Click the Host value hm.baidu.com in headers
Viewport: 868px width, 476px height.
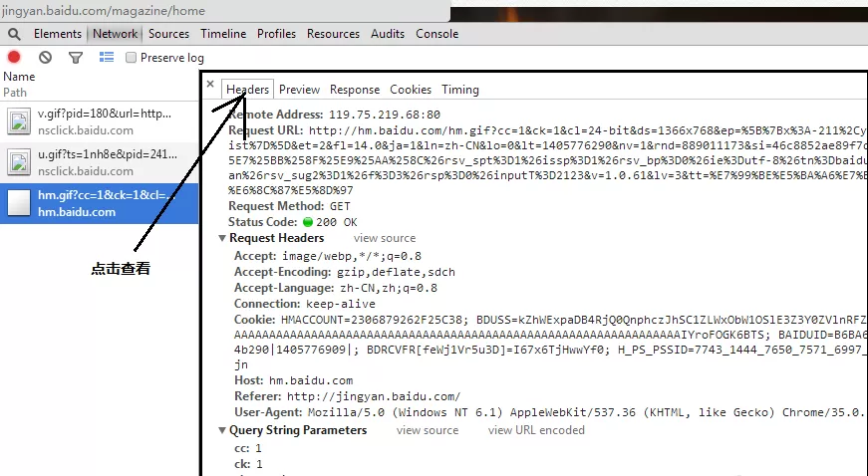[x=311, y=381]
